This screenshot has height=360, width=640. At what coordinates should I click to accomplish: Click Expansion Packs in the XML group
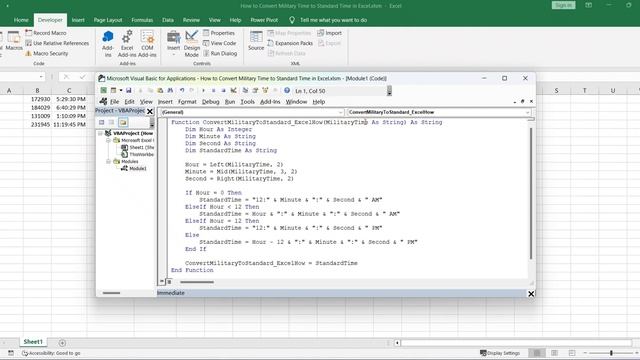(290, 43)
